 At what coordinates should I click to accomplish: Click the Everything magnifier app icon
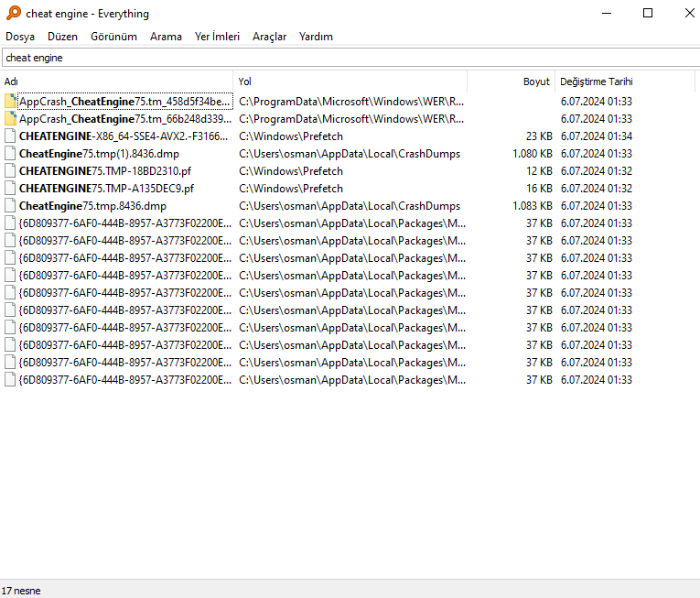14,13
